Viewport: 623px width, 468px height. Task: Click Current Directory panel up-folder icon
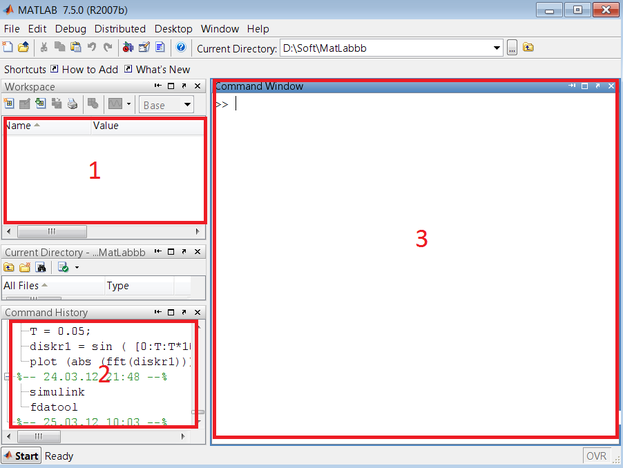pyautogui.click(x=9, y=267)
